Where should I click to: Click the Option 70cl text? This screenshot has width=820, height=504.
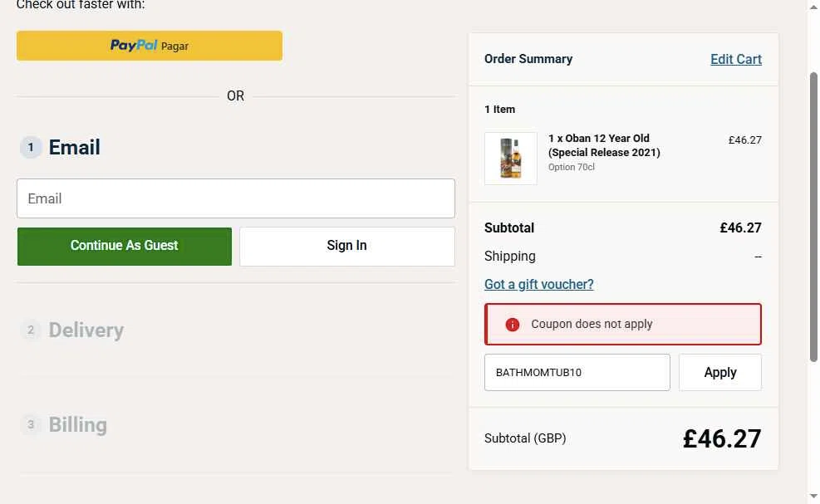click(571, 167)
